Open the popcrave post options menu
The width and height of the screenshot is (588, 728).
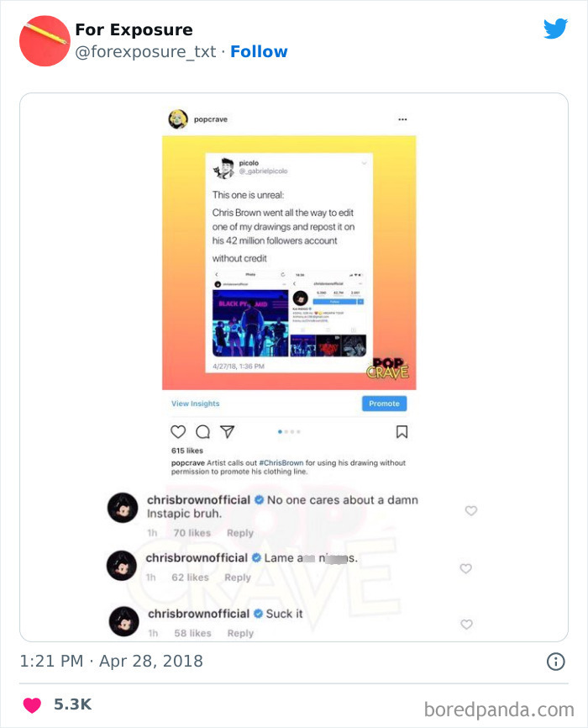point(402,119)
